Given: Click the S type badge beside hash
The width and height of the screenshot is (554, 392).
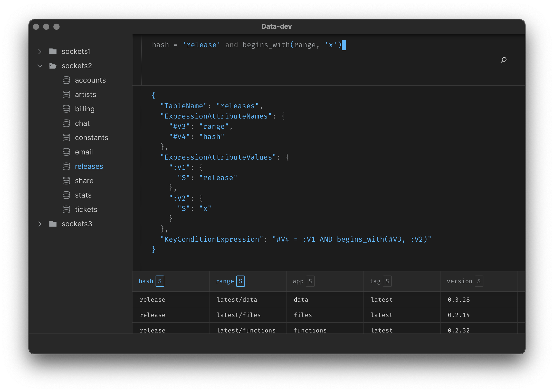Looking at the screenshot, I should (x=160, y=281).
